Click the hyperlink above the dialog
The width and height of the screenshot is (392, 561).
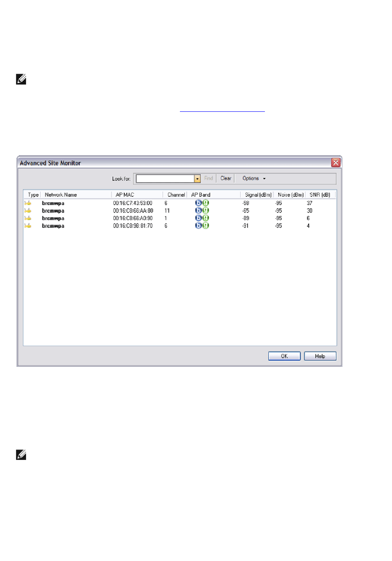click(222, 111)
